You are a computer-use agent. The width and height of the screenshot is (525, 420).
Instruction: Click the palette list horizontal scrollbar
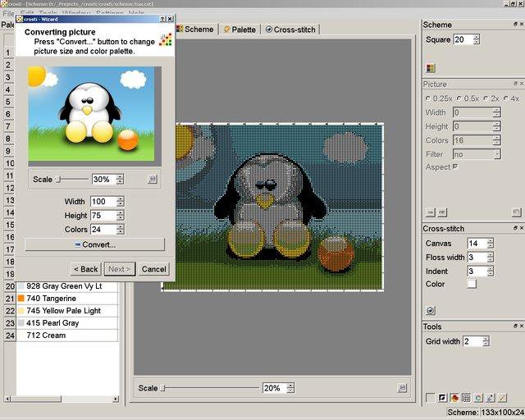(62, 399)
